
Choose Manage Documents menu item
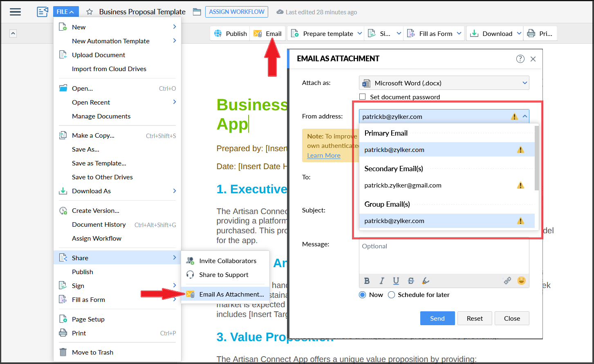click(117, 116)
